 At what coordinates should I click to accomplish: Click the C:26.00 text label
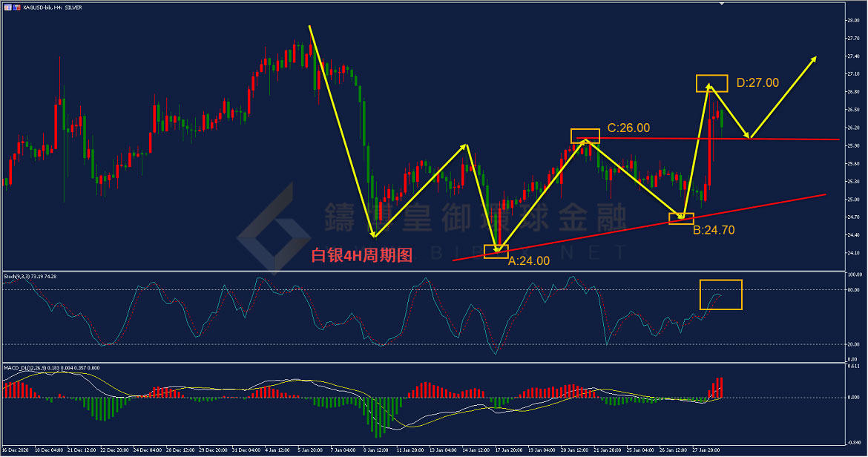628,128
